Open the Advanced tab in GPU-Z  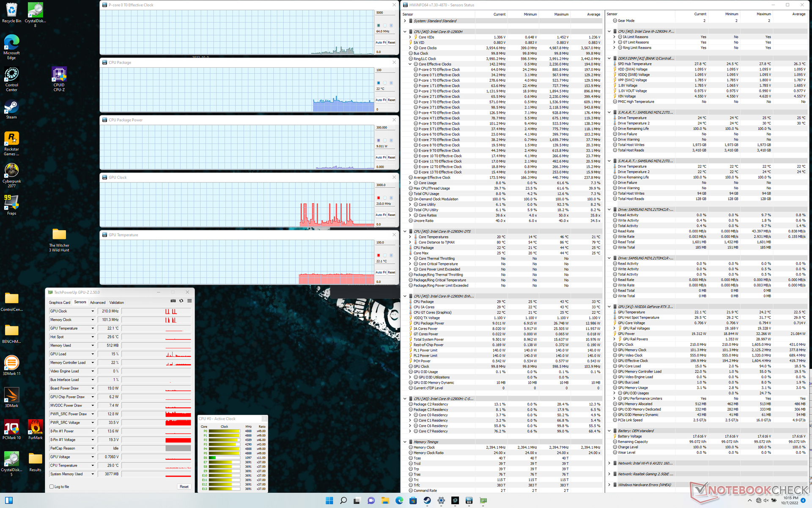click(98, 302)
